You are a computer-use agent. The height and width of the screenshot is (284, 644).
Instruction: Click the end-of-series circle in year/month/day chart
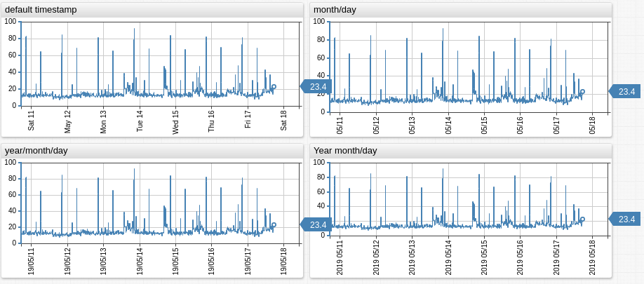tap(274, 225)
